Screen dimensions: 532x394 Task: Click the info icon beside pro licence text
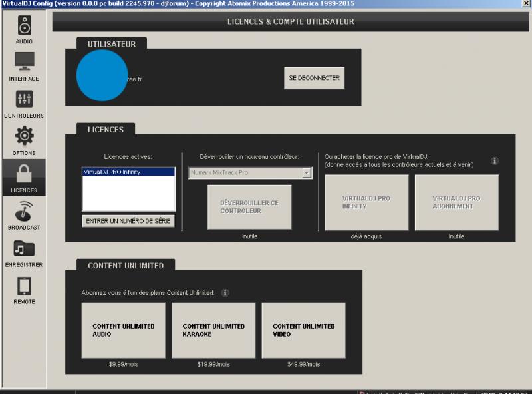[494, 160]
